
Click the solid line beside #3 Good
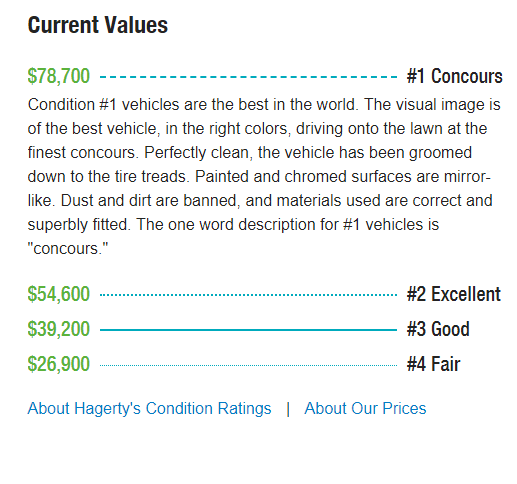click(248, 330)
